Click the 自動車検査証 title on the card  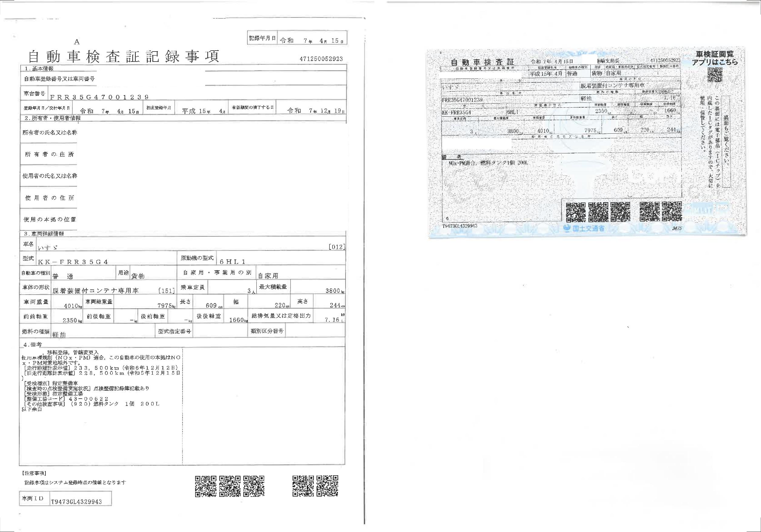tap(482, 62)
